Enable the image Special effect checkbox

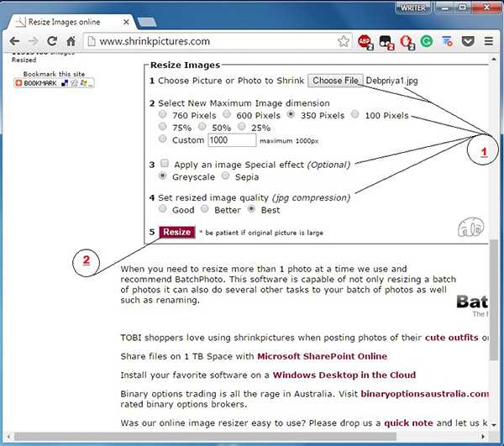click(165, 163)
